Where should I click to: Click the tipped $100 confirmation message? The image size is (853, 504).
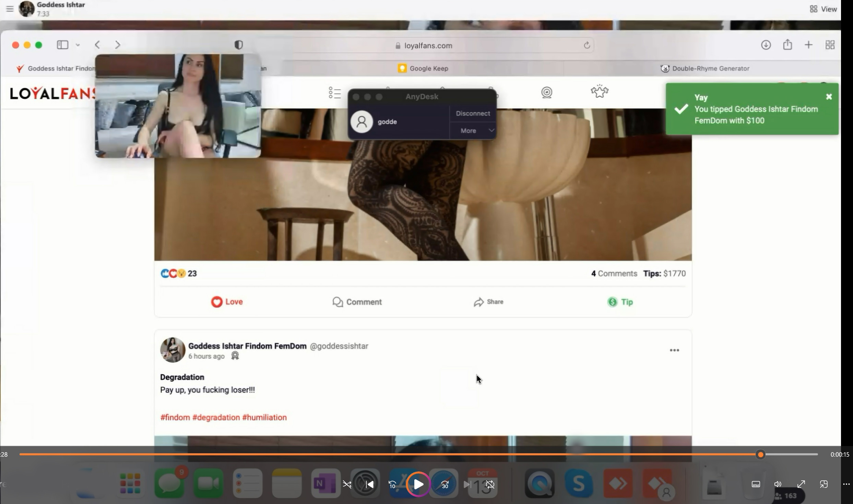[x=756, y=115]
